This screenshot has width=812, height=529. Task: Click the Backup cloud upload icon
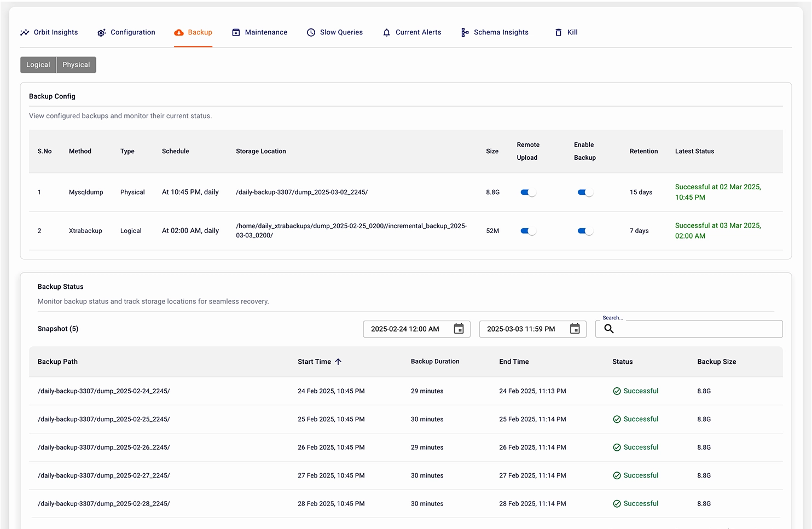coord(179,33)
